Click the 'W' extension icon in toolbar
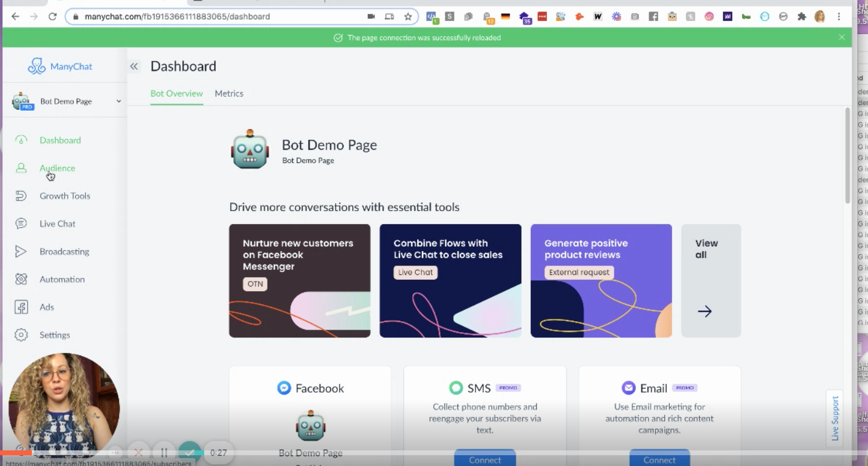Viewport: 868px width, 466px height. 598,17
